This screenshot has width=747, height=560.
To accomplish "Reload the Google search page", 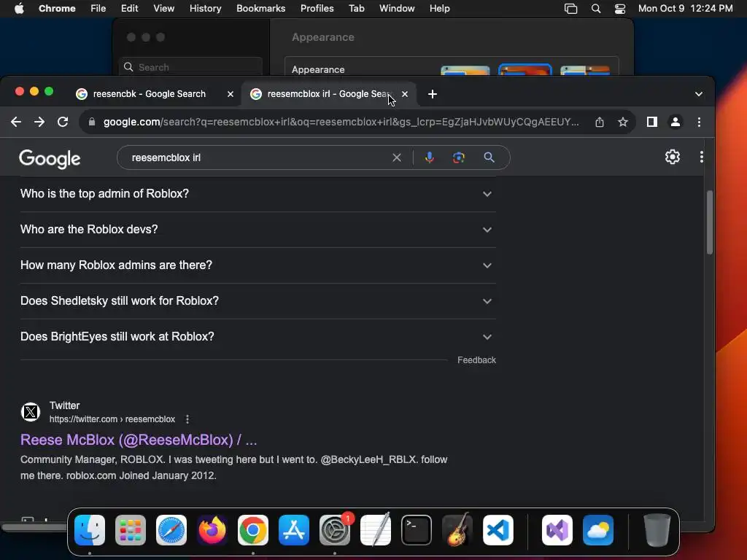I will tap(63, 122).
